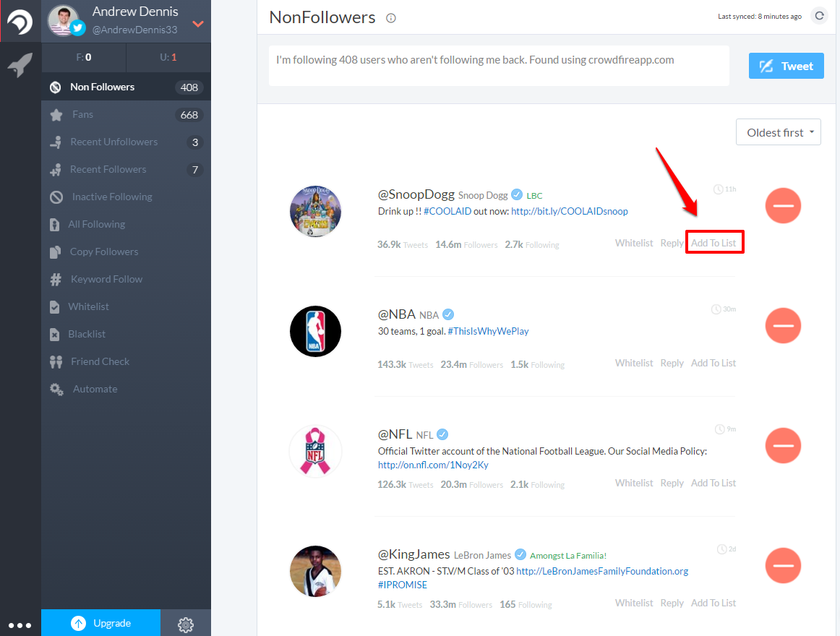Go to Recent Followers

click(126, 169)
